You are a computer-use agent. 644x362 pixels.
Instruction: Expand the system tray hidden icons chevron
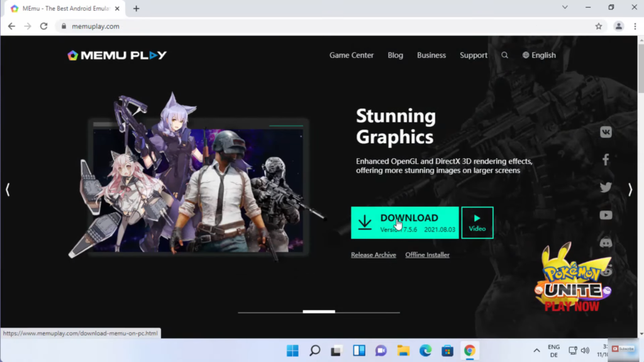pyautogui.click(x=536, y=351)
